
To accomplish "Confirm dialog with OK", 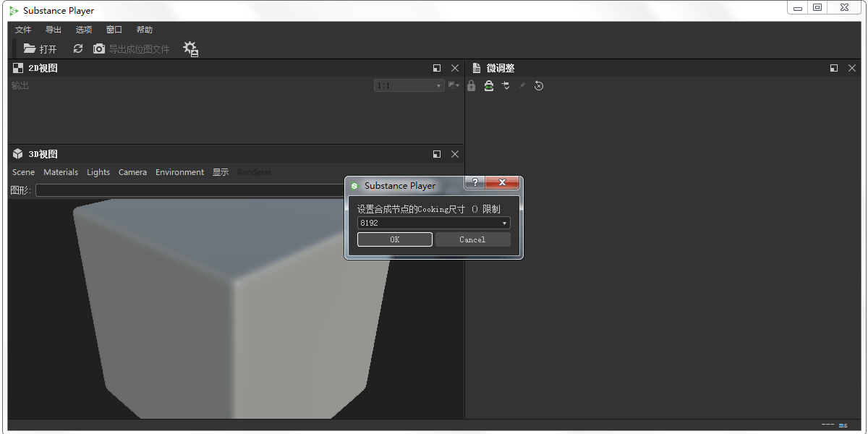I will pyautogui.click(x=395, y=239).
